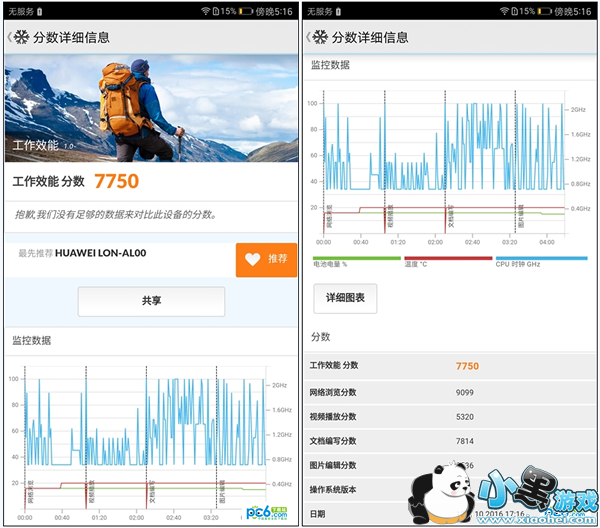Select the 图片编辑分数 row
The width and height of the screenshot is (600, 528).
[x=450, y=465]
